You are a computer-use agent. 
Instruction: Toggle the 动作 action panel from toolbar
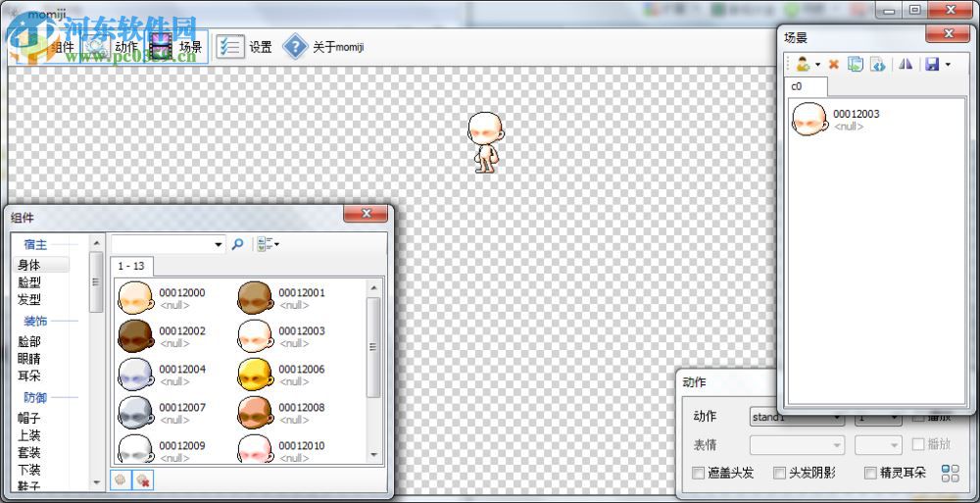point(111,47)
